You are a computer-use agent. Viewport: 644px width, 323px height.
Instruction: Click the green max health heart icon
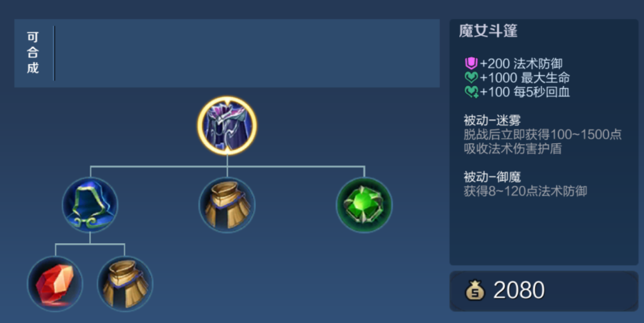[x=471, y=78]
